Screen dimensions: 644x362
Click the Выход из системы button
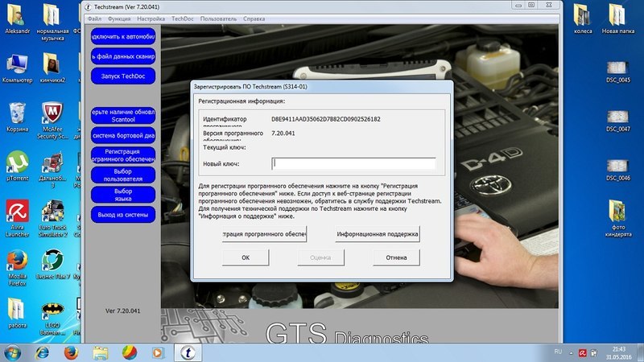coord(122,215)
